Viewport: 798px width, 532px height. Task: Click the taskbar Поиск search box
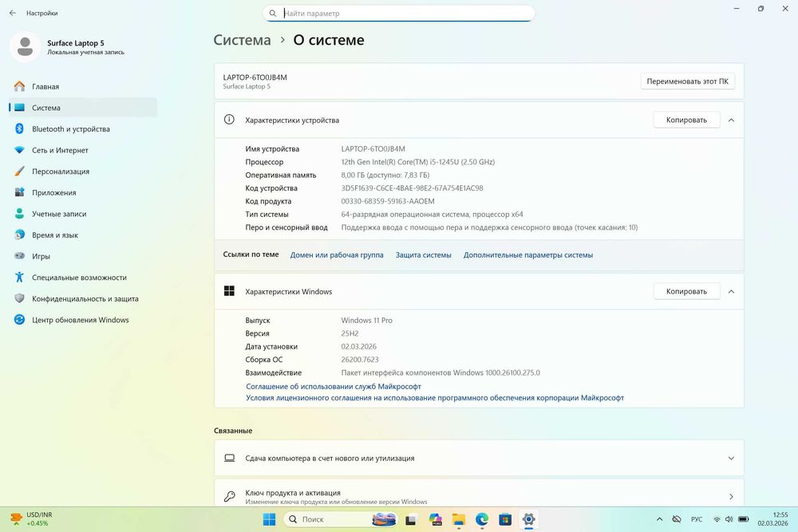[340, 519]
